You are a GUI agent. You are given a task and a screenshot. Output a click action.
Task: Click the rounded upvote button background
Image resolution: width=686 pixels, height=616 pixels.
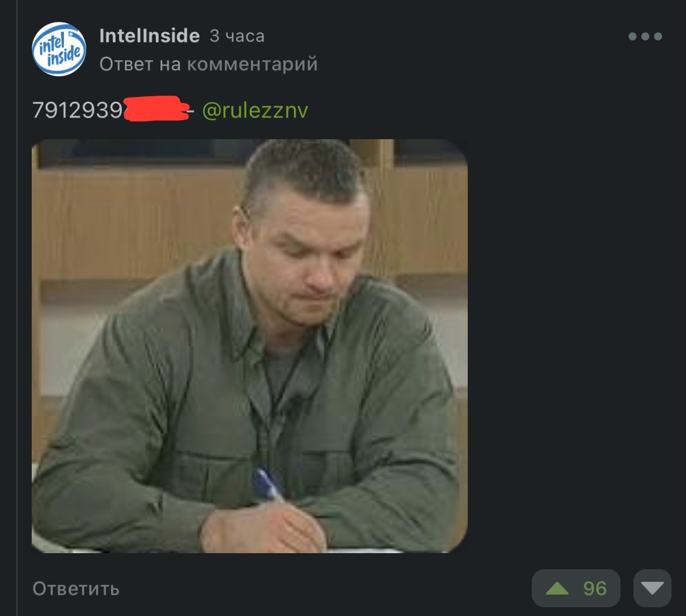pyautogui.click(x=576, y=588)
